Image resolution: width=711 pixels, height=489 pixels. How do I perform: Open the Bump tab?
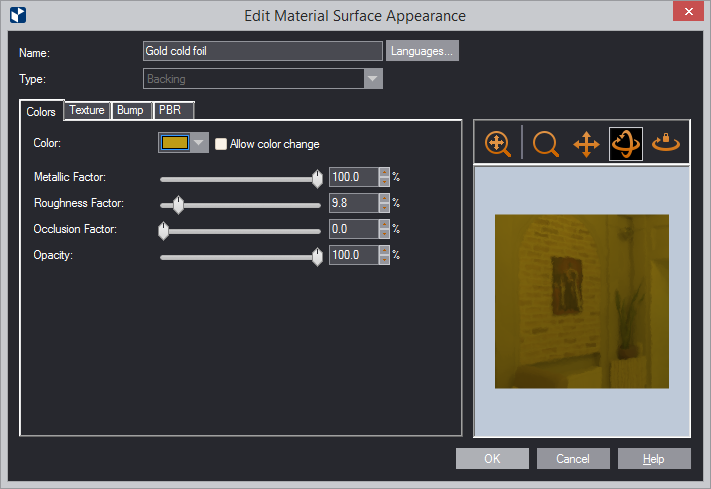coord(130,110)
